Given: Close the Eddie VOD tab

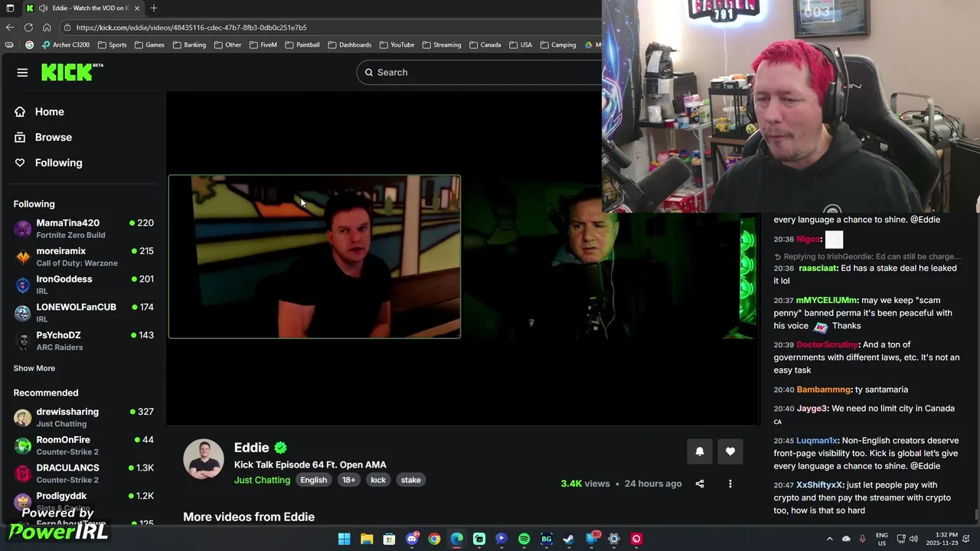Looking at the screenshot, I should coord(137,8).
